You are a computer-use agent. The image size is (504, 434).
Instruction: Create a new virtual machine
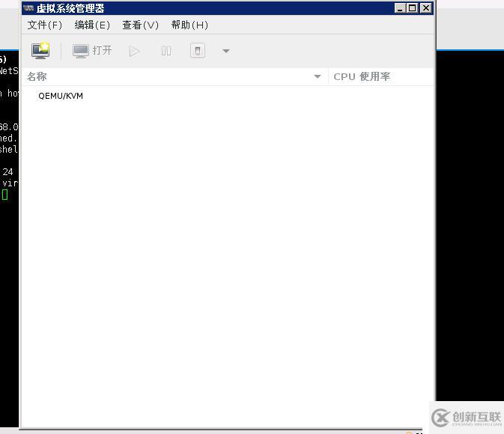click(x=40, y=51)
